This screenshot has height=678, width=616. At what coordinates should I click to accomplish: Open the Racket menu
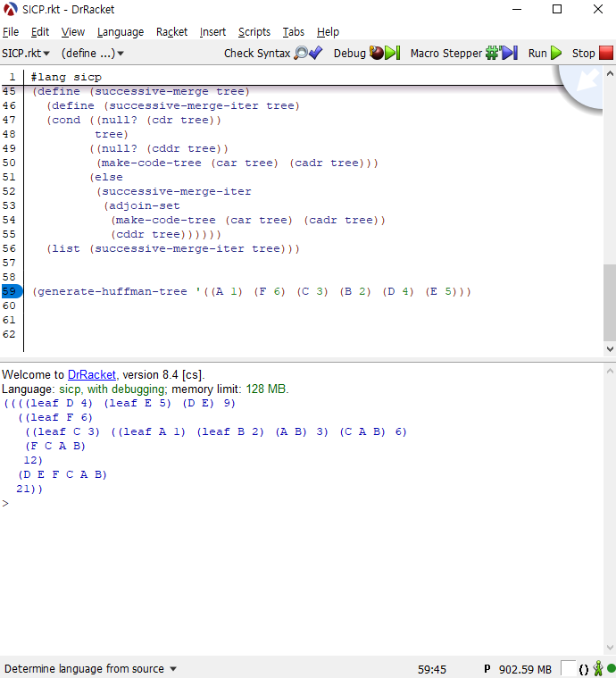click(171, 32)
